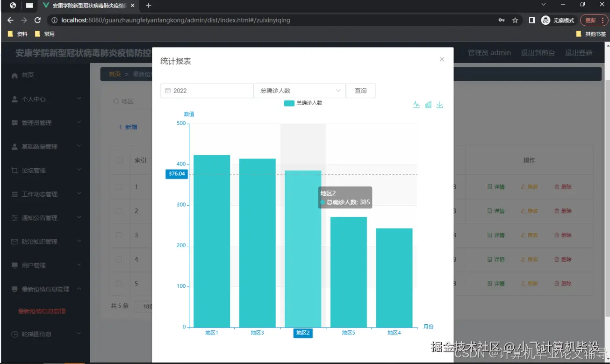The height and width of the screenshot is (364, 610).
Task: Reload the browser page
Action: coord(38,20)
